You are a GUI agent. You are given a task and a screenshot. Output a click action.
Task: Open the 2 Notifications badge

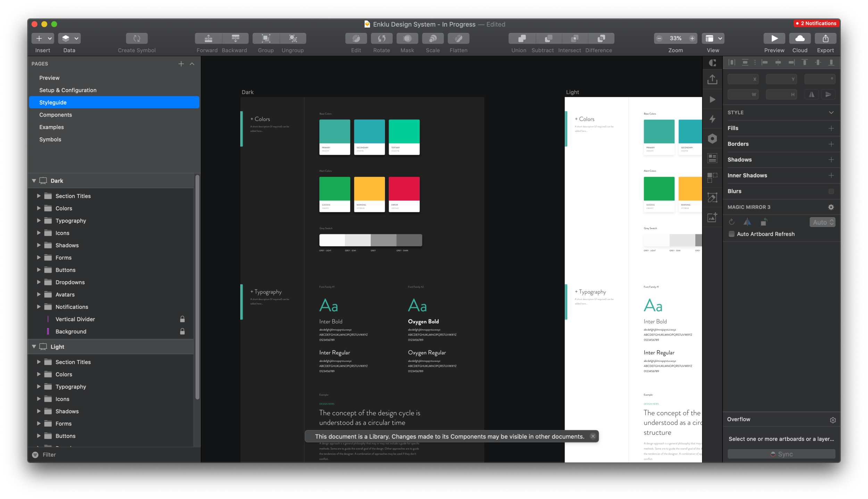pos(816,23)
